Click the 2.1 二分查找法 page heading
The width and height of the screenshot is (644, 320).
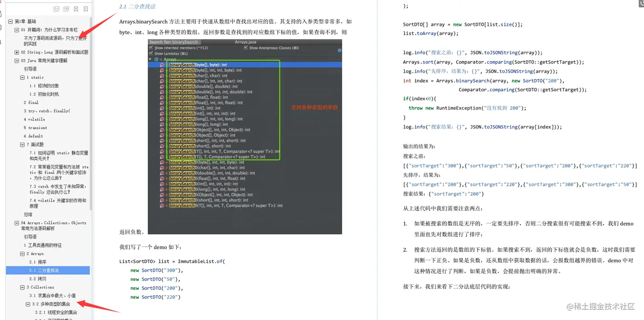click(137, 6)
